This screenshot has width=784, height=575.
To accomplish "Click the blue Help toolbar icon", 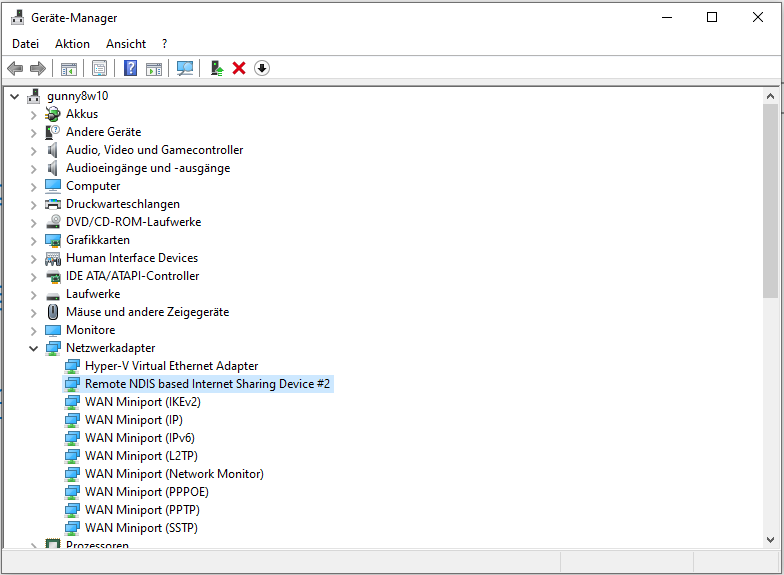I will point(130,68).
